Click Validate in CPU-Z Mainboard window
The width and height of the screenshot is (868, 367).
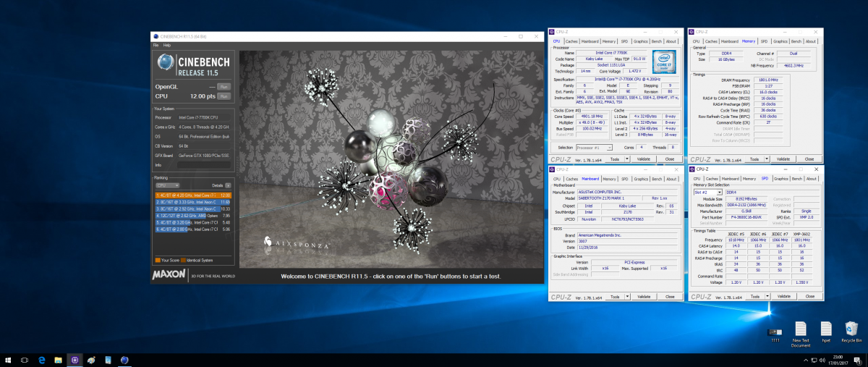coord(643,296)
